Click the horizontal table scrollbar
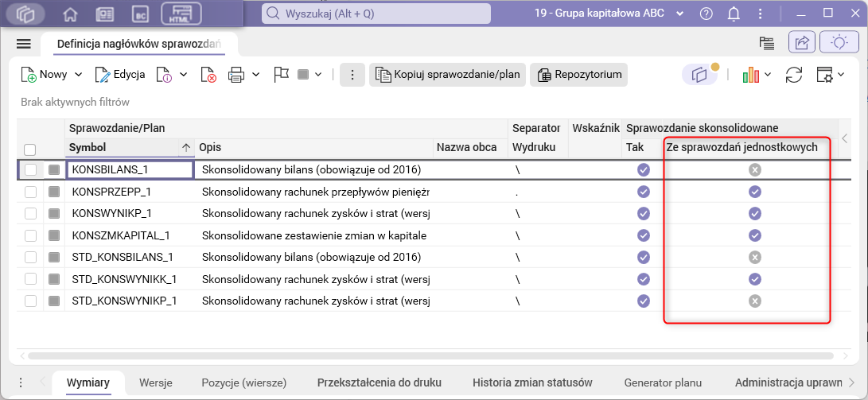Screen dimensions: 868x400 click(x=429, y=355)
